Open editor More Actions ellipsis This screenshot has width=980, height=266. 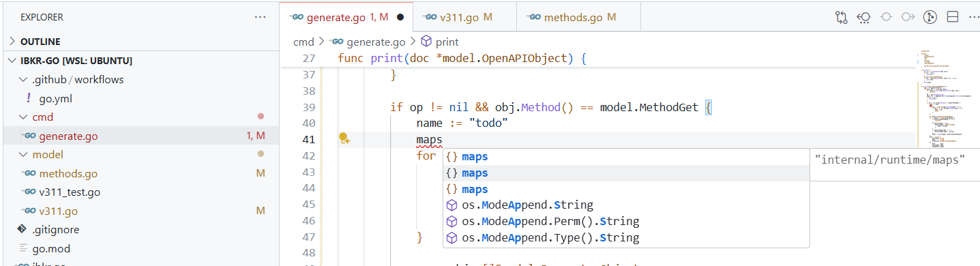973,17
